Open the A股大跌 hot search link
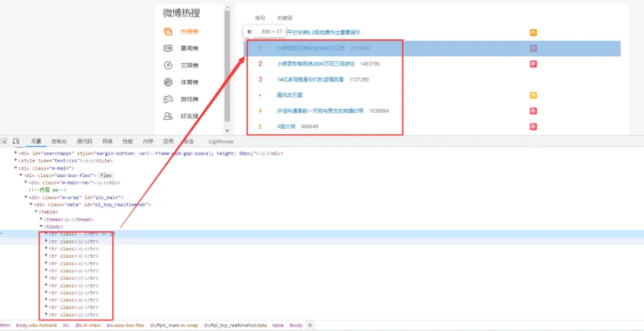Viewport: 644px width, 331px height. (286, 126)
